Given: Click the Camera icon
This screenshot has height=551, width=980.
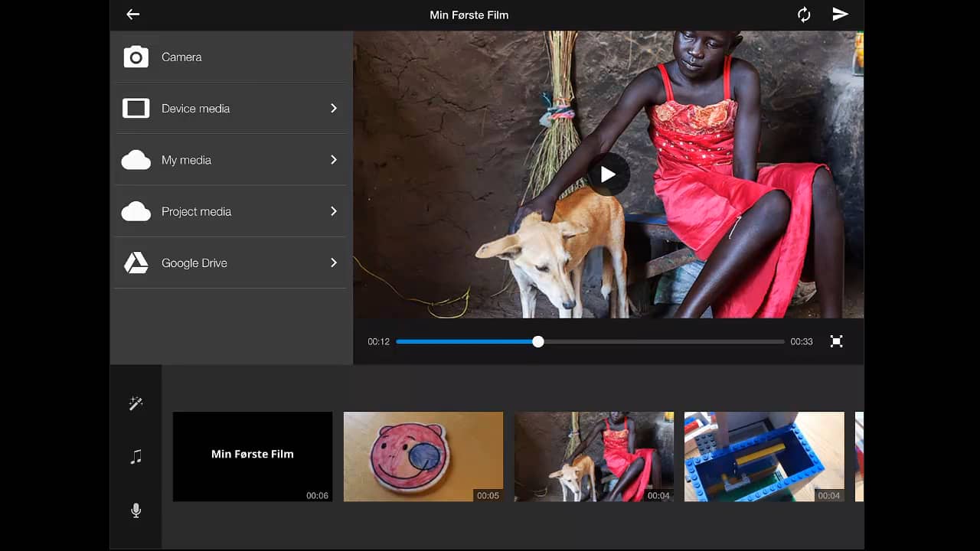Looking at the screenshot, I should [136, 57].
